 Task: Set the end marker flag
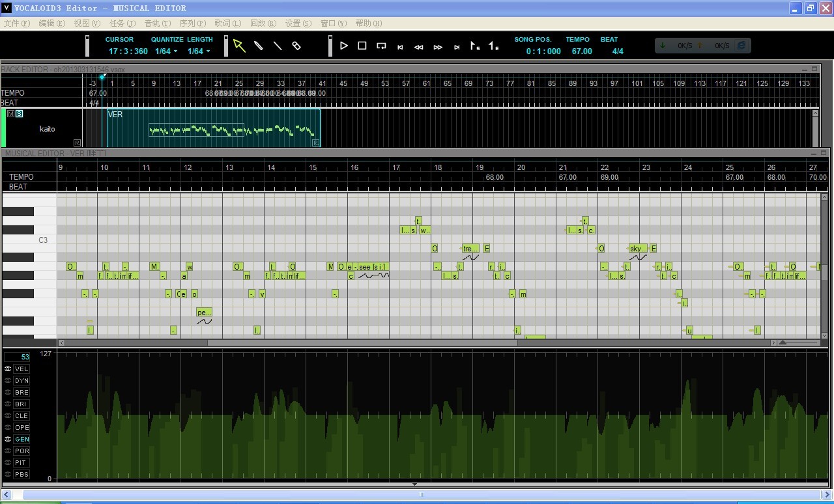[494, 46]
